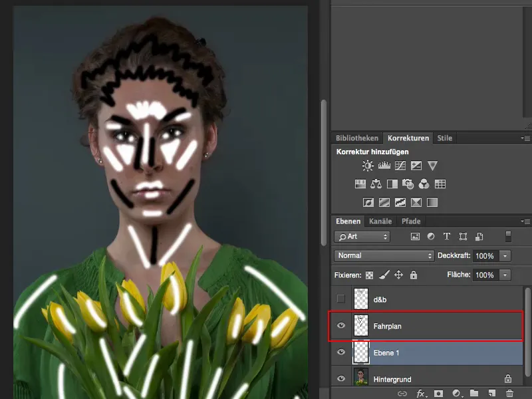Toggle lock transparent pixels
The width and height of the screenshot is (532, 399).
pyautogui.click(x=369, y=275)
